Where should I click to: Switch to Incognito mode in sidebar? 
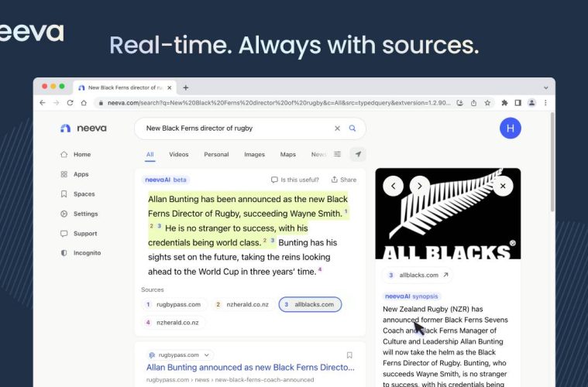81,253
